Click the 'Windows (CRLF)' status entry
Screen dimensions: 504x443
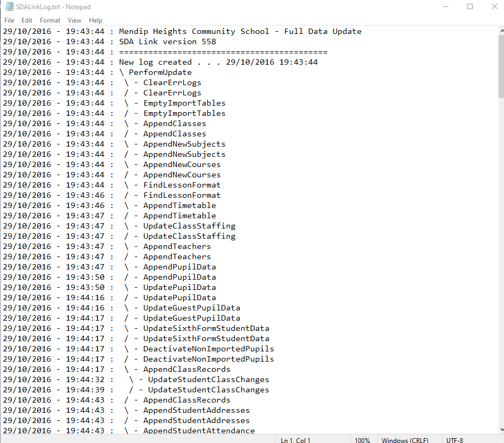[x=405, y=440]
